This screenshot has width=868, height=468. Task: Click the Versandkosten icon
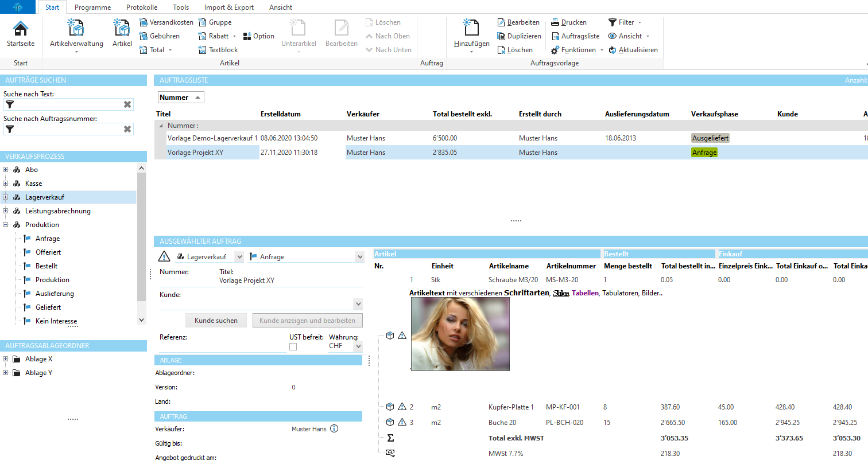pos(144,22)
